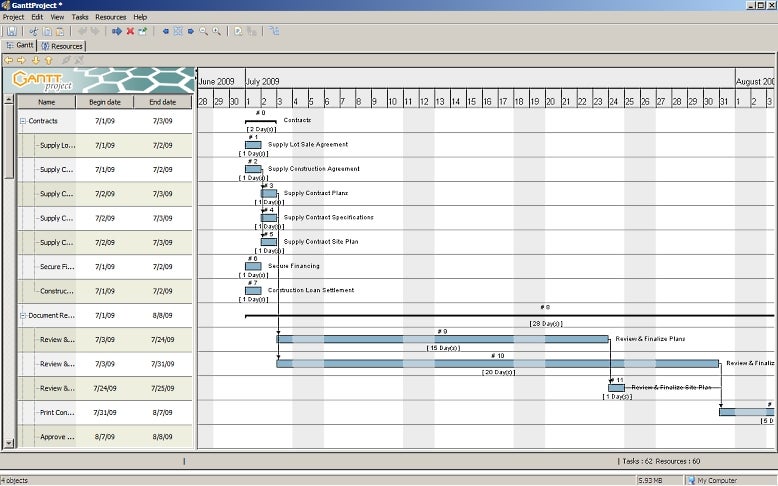Click the 7/24/09 begin date cell
778x486 pixels.
[x=105, y=389]
